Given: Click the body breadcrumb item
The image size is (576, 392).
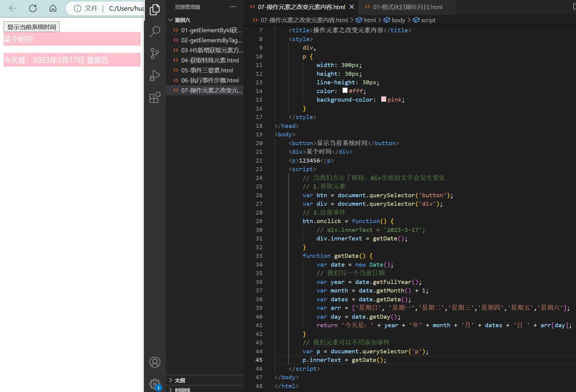Looking at the screenshot, I should click(x=394, y=20).
